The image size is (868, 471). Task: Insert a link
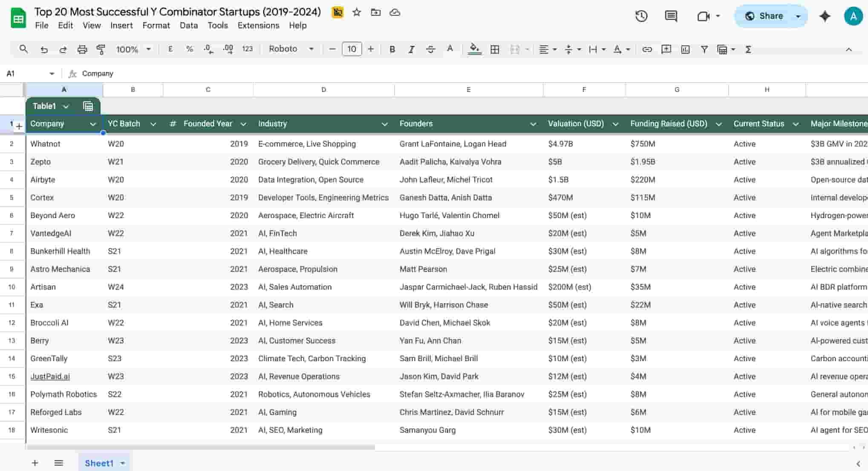(x=647, y=49)
